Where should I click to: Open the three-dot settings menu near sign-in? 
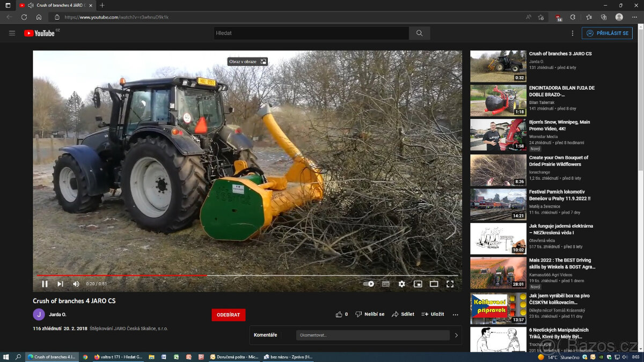coord(572,33)
